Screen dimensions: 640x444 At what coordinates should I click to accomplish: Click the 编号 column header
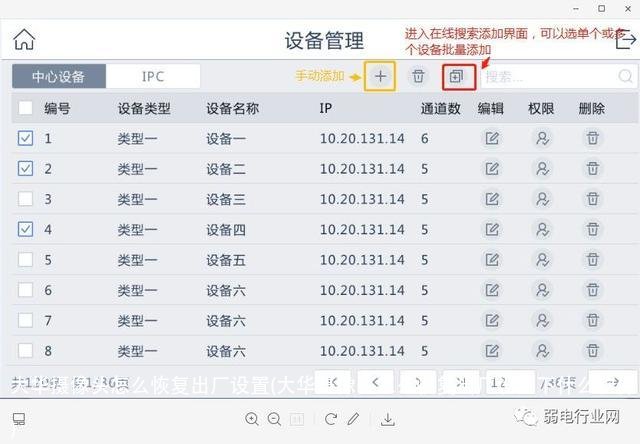[58, 109]
